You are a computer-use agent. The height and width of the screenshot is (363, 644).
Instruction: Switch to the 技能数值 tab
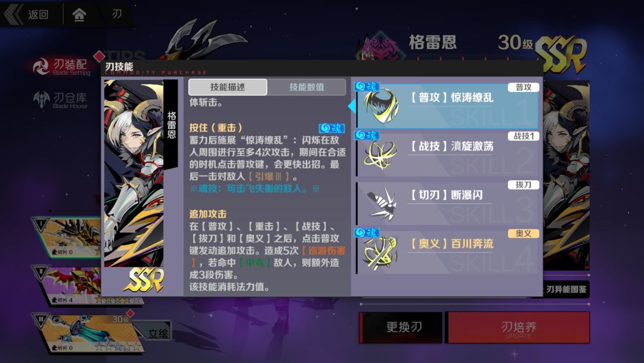pyautogui.click(x=307, y=87)
